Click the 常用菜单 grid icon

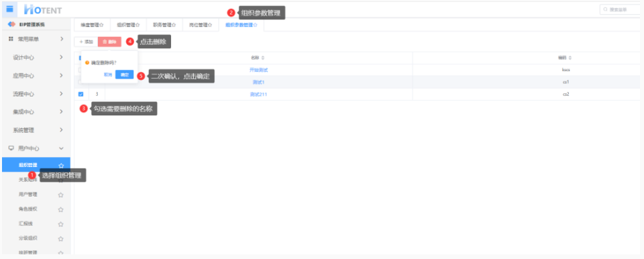click(11, 39)
